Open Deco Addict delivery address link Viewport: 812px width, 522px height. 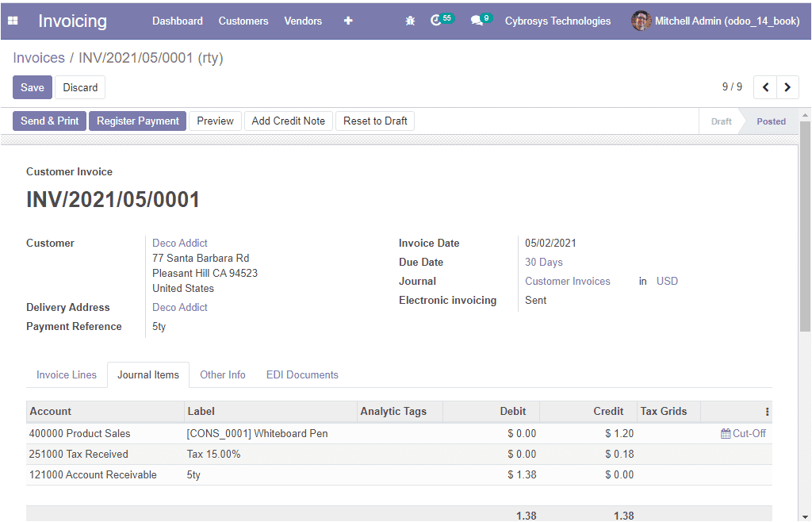click(x=180, y=307)
